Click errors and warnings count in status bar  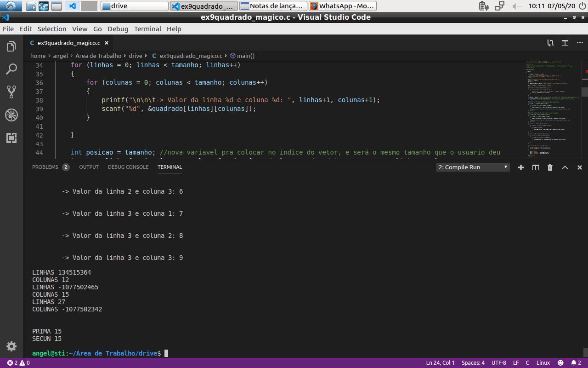click(18, 362)
